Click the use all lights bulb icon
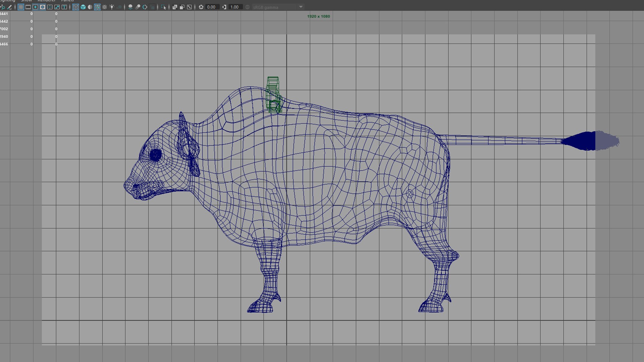This screenshot has height=362, width=644. [x=112, y=7]
